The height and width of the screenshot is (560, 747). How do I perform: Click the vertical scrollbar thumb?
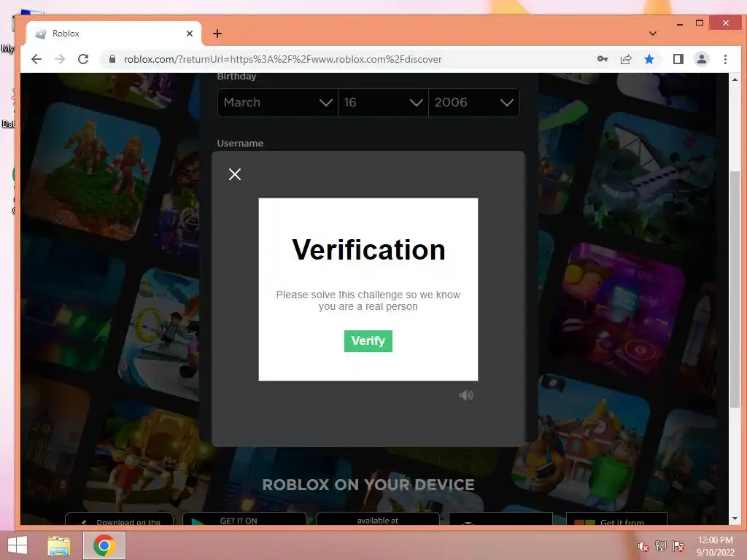[735, 289]
